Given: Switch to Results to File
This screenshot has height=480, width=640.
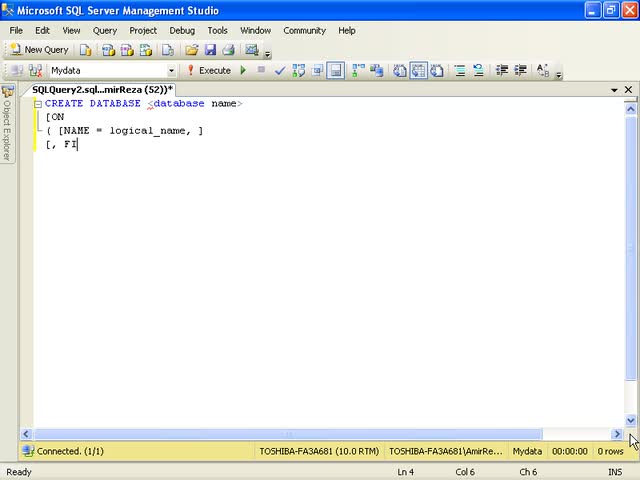Looking at the screenshot, I should (x=437, y=71).
